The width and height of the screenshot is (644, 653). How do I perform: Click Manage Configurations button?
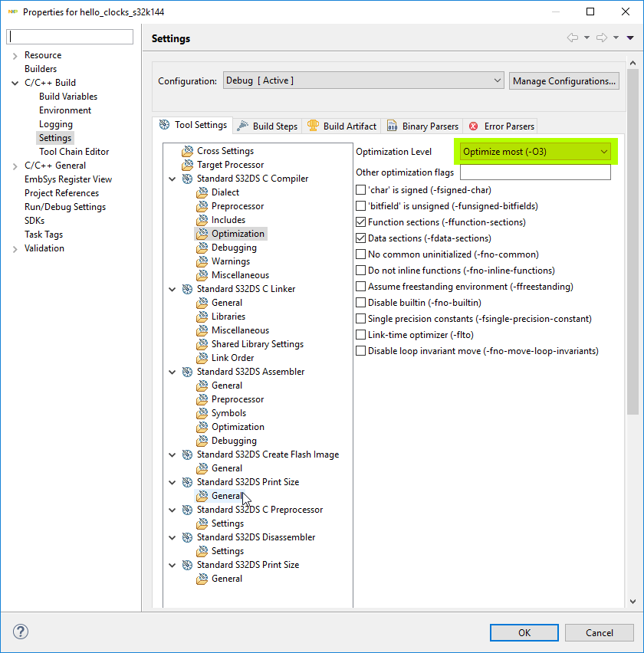pyautogui.click(x=564, y=80)
